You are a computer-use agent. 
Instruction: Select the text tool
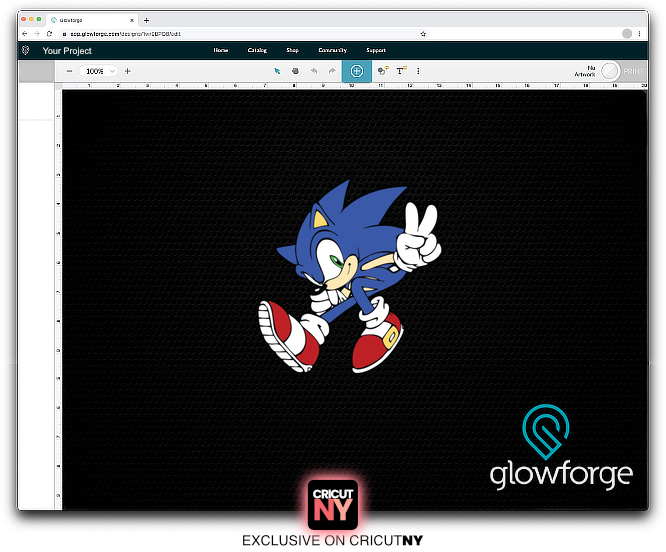401,70
